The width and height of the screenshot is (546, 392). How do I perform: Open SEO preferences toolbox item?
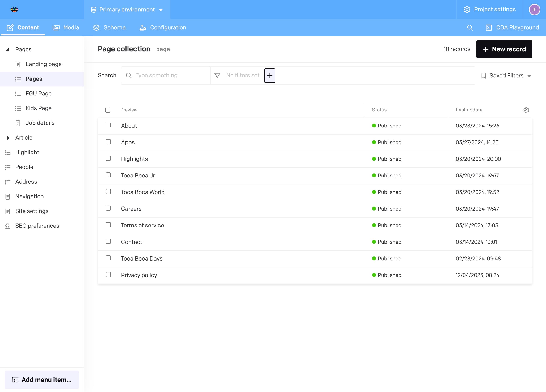37,226
